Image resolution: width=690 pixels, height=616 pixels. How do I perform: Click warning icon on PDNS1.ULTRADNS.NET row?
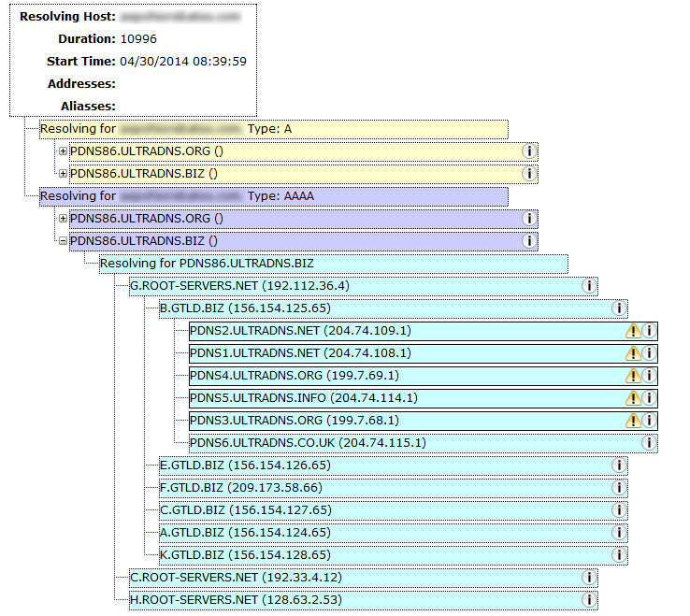tap(633, 353)
